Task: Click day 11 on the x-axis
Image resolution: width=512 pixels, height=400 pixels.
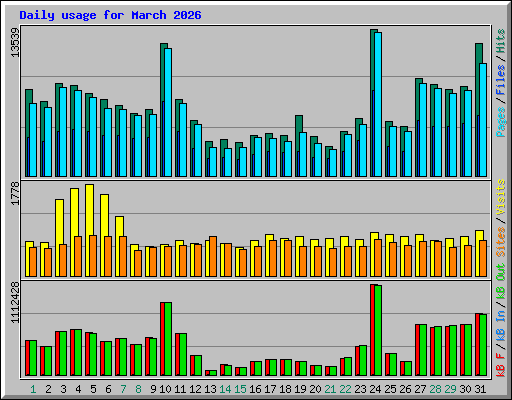Action: click(x=180, y=389)
